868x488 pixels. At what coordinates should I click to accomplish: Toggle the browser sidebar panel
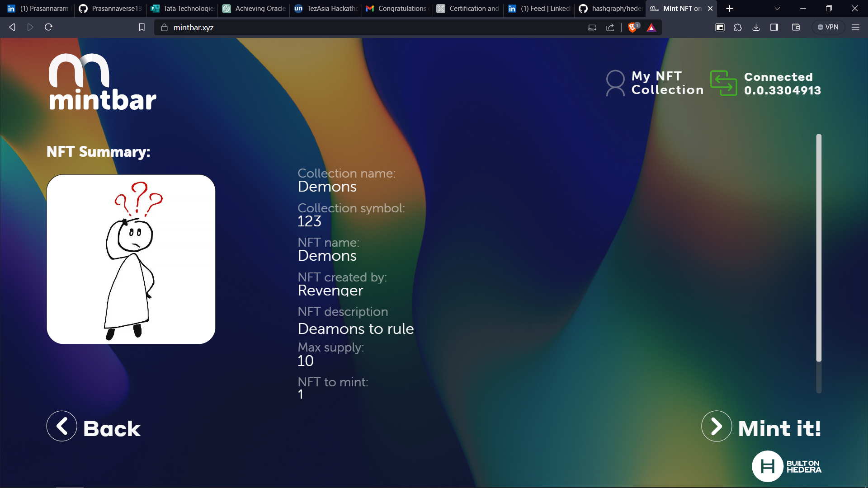[774, 27]
